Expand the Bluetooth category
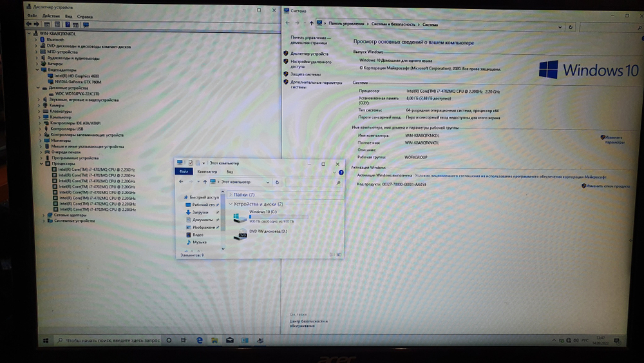The height and width of the screenshot is (363, 644). pyautogui.click(x=36, y=40)
